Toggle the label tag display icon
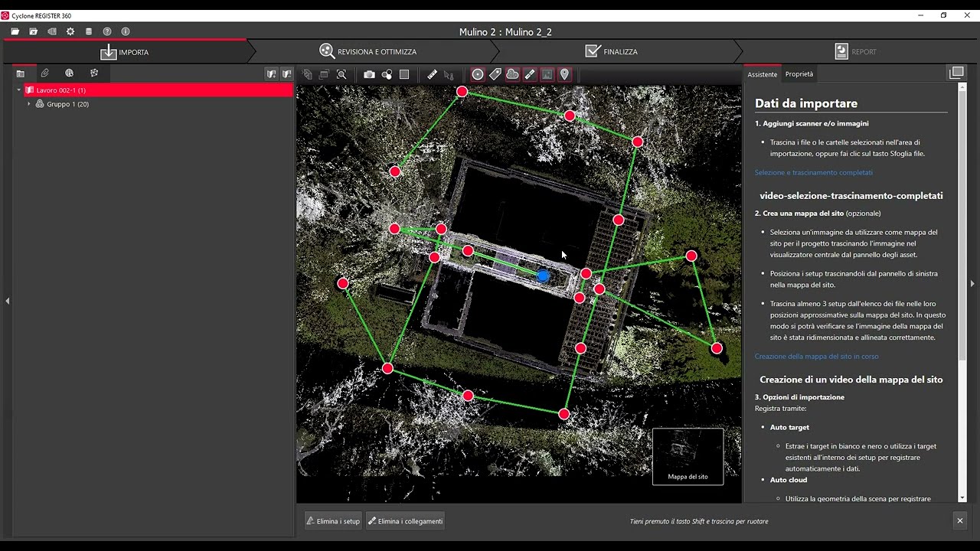This screenshot has height=551, width=980. pyautogui.click(x=495, y=74)
